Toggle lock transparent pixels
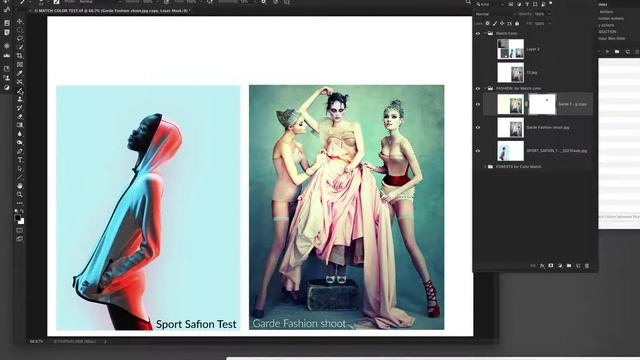Image resolution: width=640 pixels, height=360 pixels. click(487, 24)
